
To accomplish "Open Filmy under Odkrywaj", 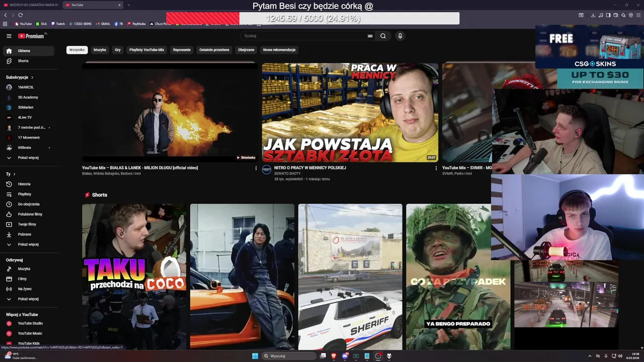I will (x=28, y=279).
